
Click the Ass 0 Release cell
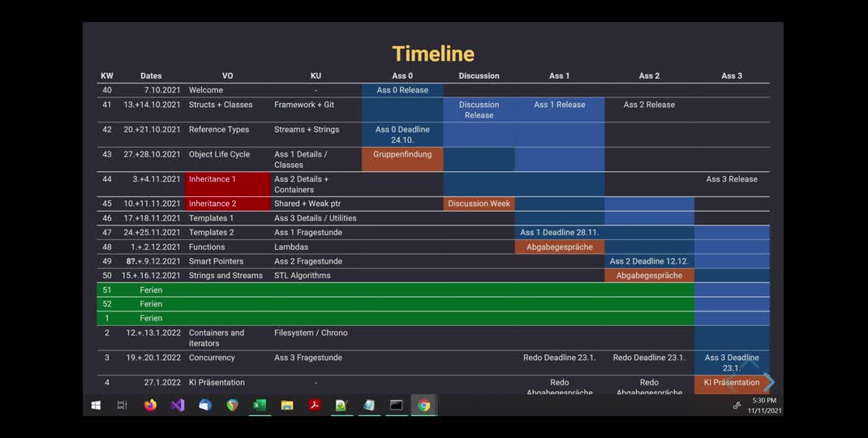pyautogui.click(x=402, y=90)
